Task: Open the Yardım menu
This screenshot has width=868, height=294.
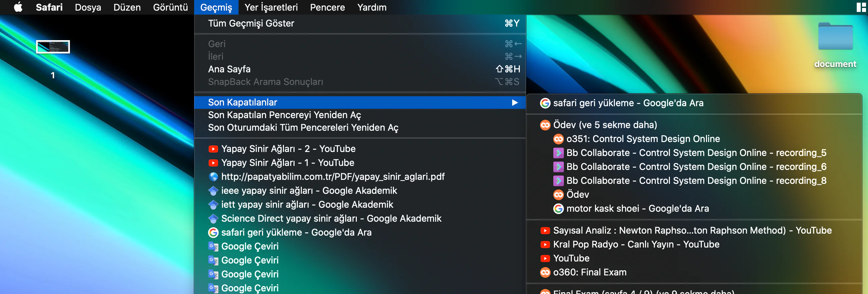Action: click(x=372, y=7)
